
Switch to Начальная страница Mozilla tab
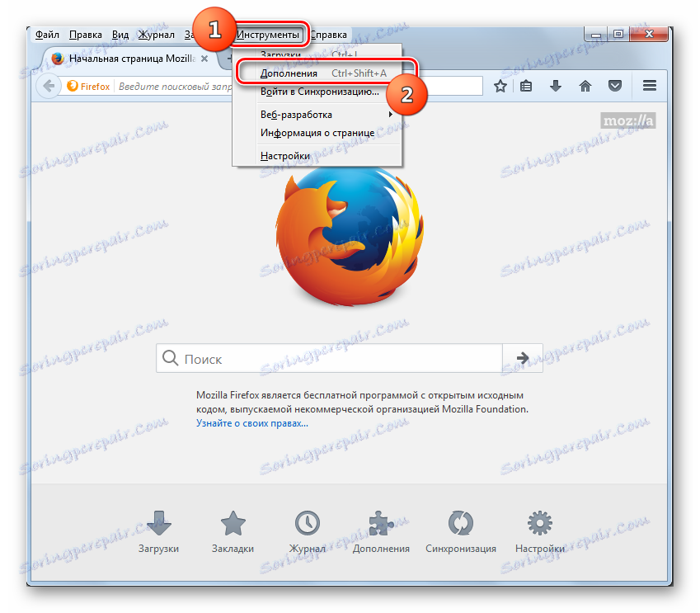click(x=128, y=59)
